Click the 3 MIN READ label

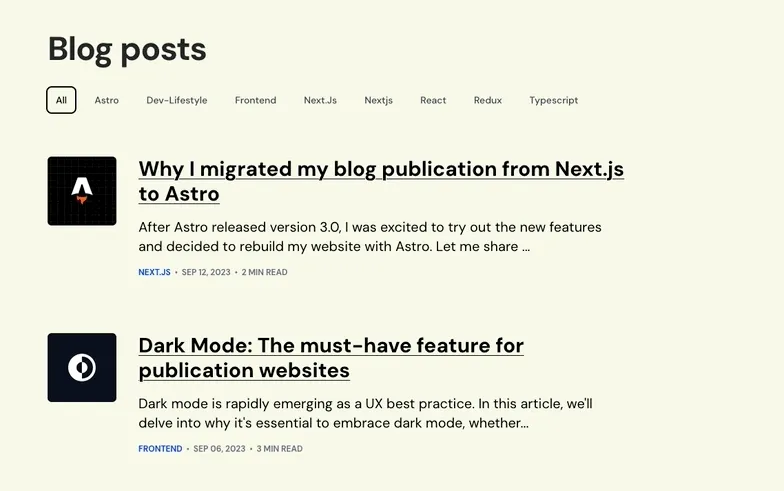point(280,448)
